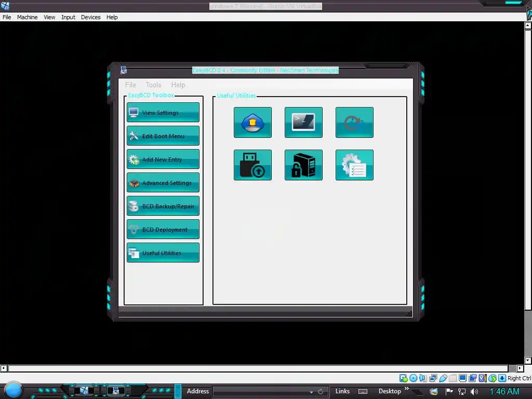Screen dimensions: 532x399
Task: Open the USB drive utility icon
Action: 252,165
